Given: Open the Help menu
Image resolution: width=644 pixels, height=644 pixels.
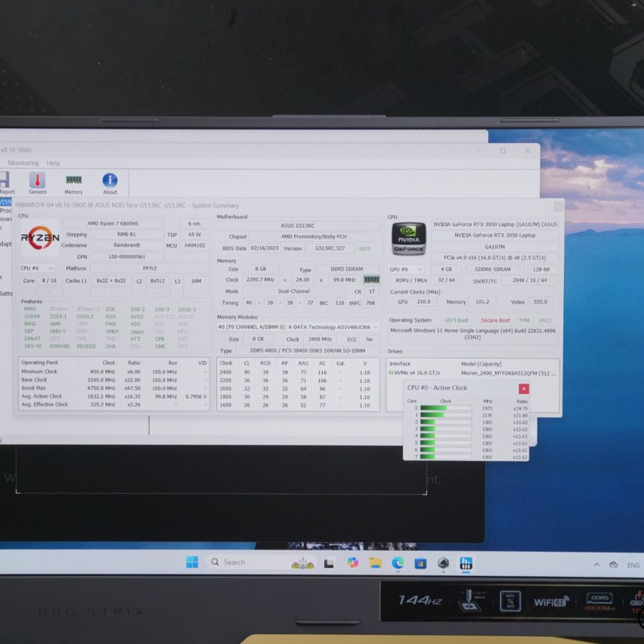Looking at the screenshot, I should click(53, 163).
